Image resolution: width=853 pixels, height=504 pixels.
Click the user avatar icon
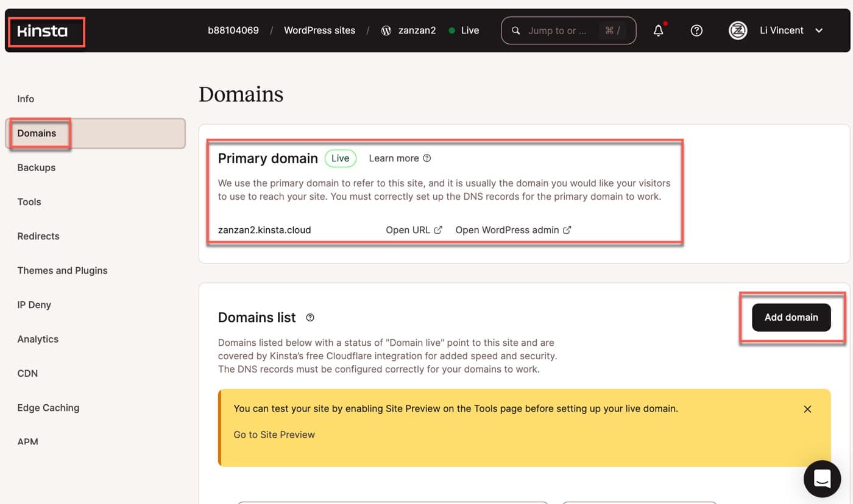point(738,30)
